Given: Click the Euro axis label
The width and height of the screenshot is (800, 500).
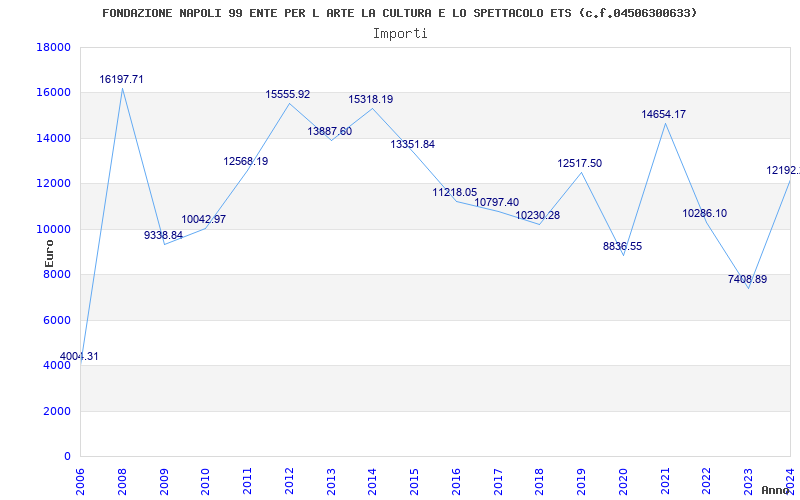Looking at the screenshot, I should click(49, 254).
